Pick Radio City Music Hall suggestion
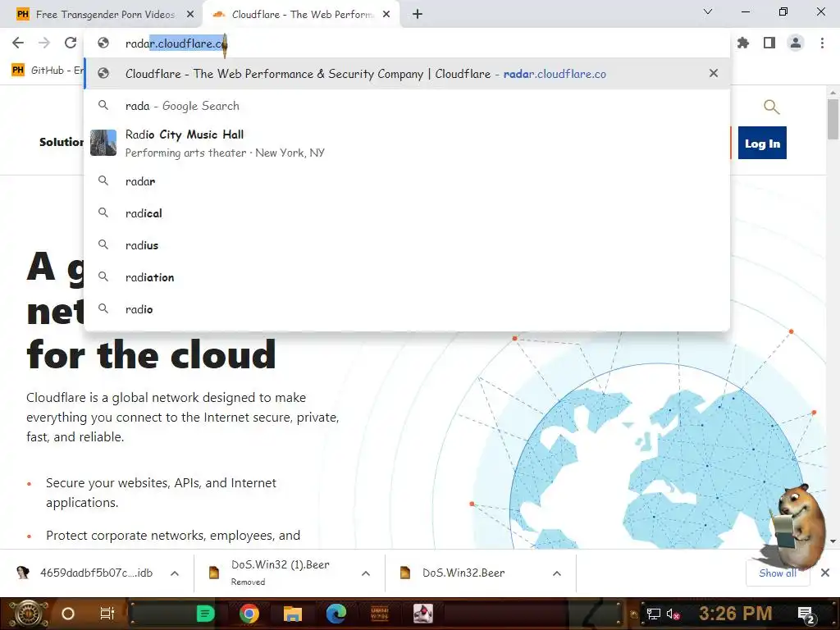 point(407,143)
